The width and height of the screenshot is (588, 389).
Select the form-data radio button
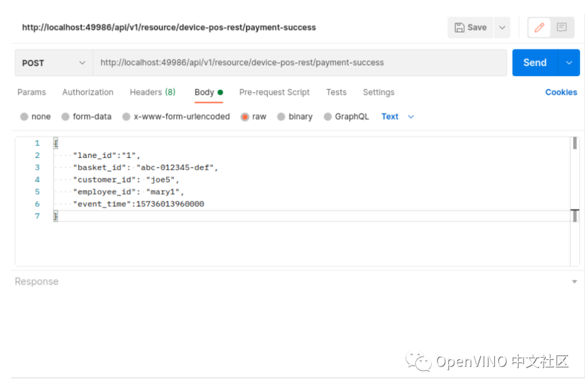point(66,116)
